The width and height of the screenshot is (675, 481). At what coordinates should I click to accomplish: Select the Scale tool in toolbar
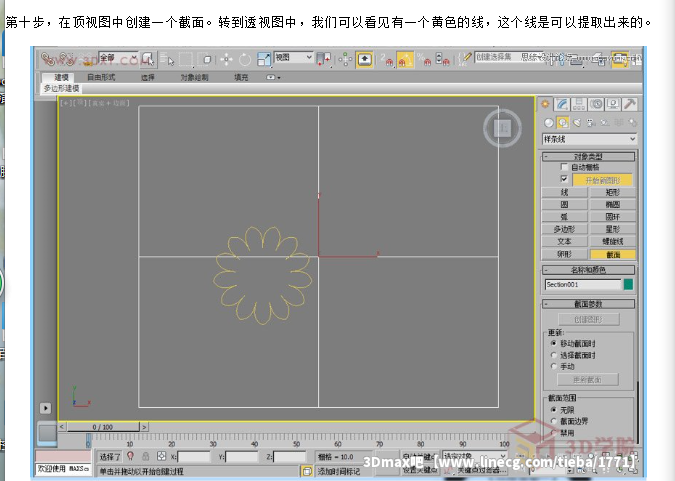point(263,59)
